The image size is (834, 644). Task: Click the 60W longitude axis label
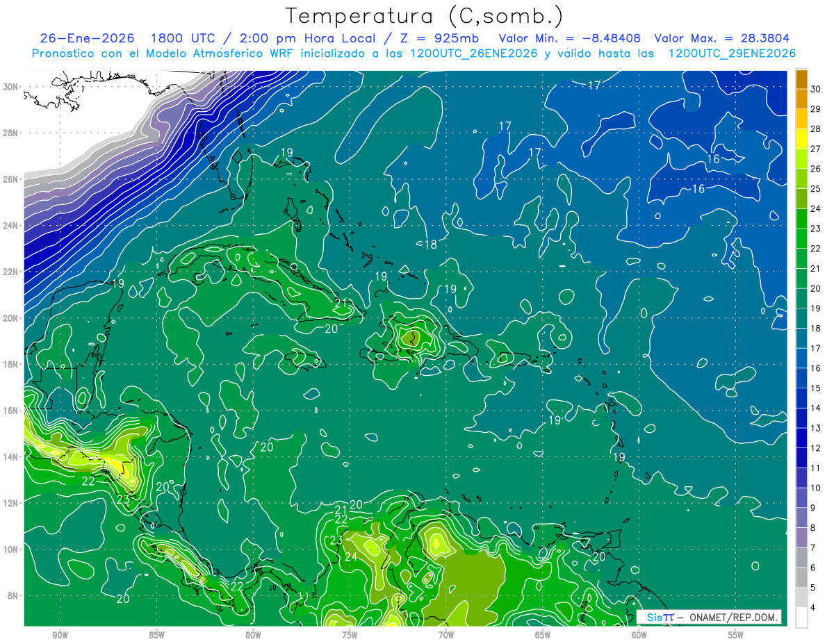tap(639, 636)
